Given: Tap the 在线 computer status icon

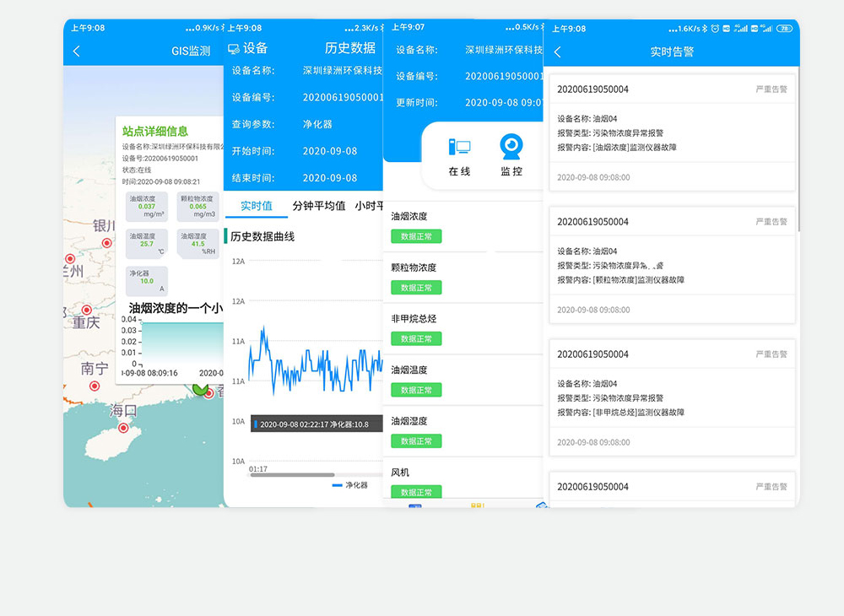Looking at the screenshot, I should point(459,148).
